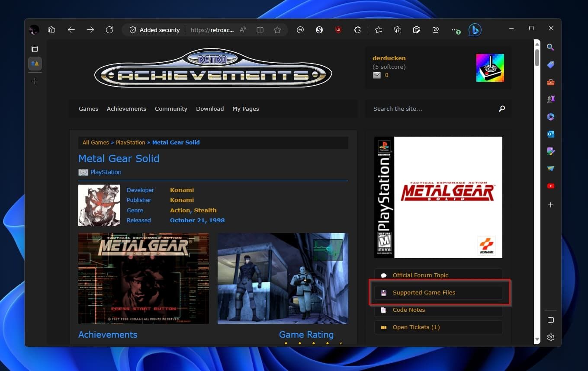Open the Achievements menu item
The image size is (588, 371).
click(x=126, y=109)
